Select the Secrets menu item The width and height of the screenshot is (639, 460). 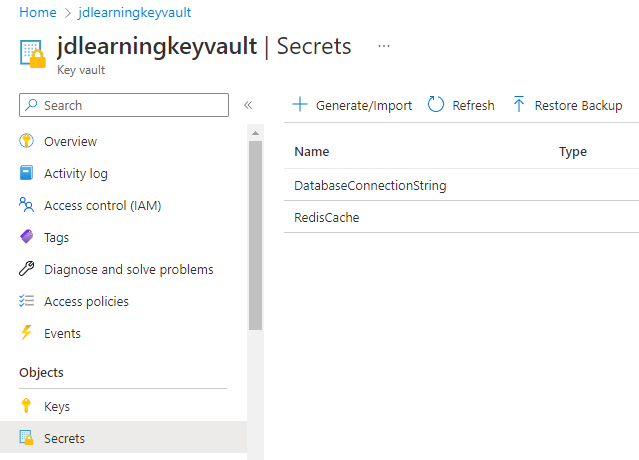tap(123, 438)
